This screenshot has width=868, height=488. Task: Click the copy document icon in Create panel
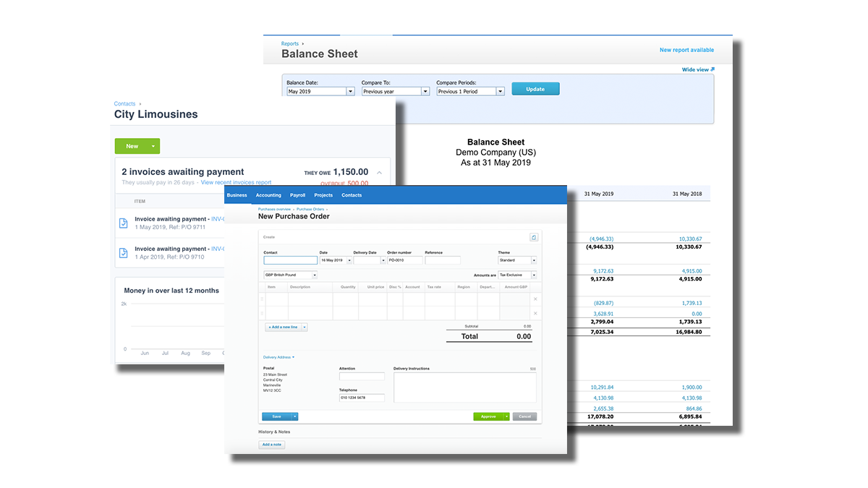point(533,237)
